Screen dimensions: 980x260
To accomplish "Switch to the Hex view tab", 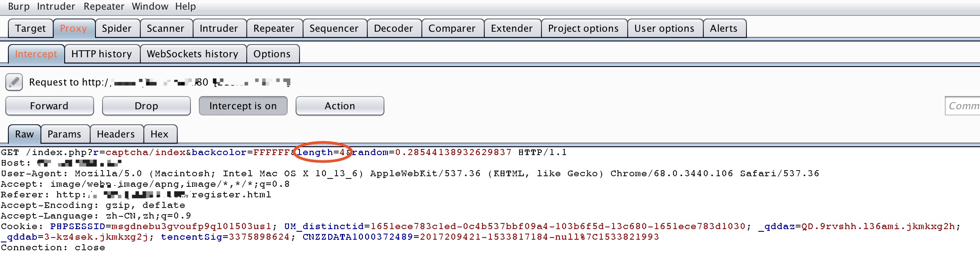I will (x=159, y=134).
